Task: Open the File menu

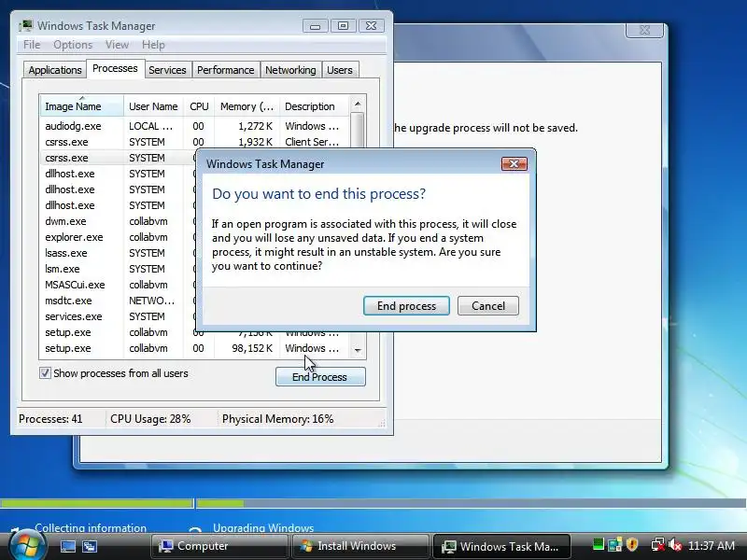Action: 32,45
